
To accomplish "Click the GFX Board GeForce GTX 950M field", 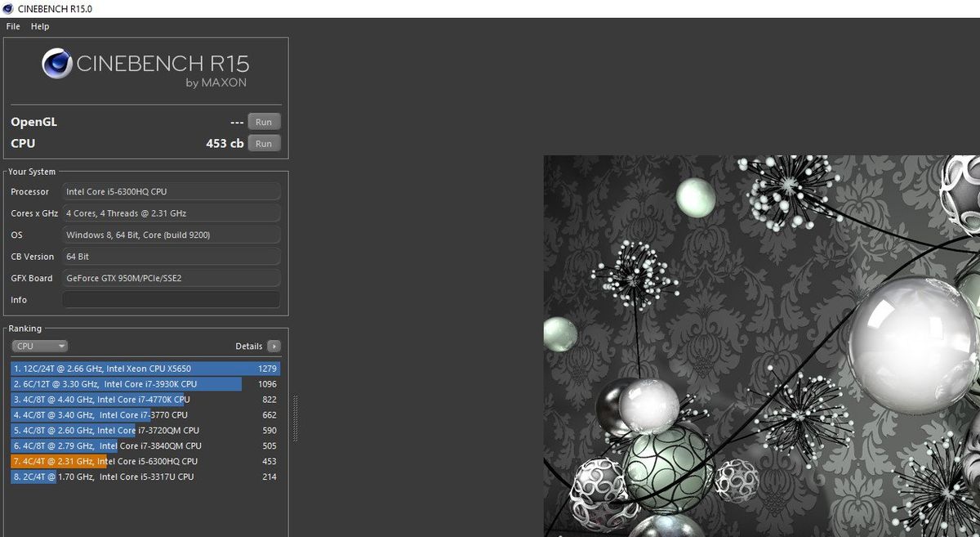I will tap(171, 278).
